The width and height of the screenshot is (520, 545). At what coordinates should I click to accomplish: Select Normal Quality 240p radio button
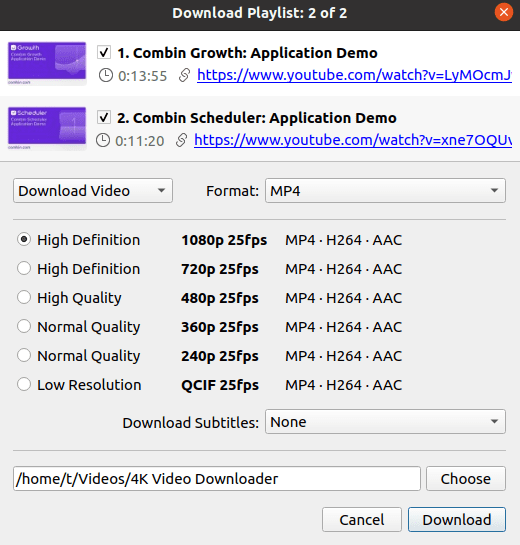pos(24,355)
